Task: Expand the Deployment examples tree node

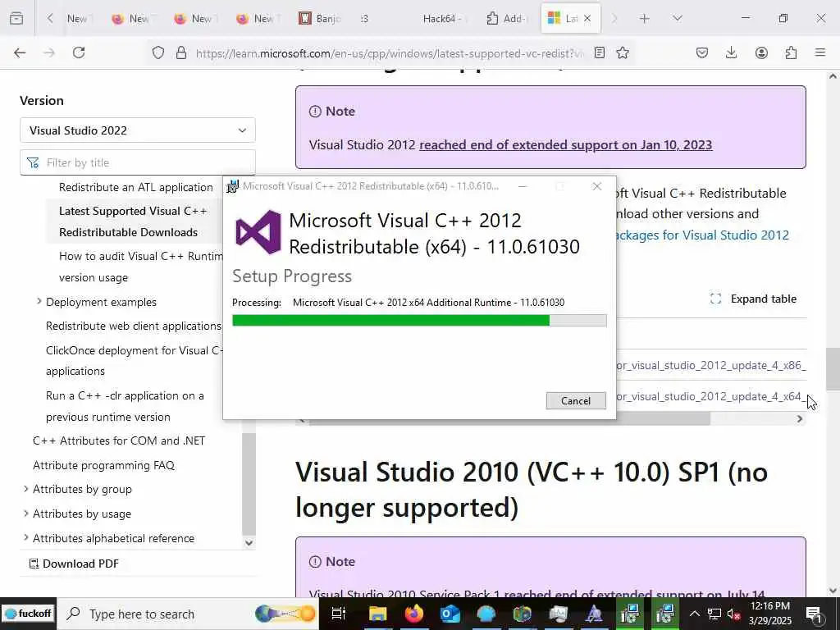Action: tap(39, 302)
